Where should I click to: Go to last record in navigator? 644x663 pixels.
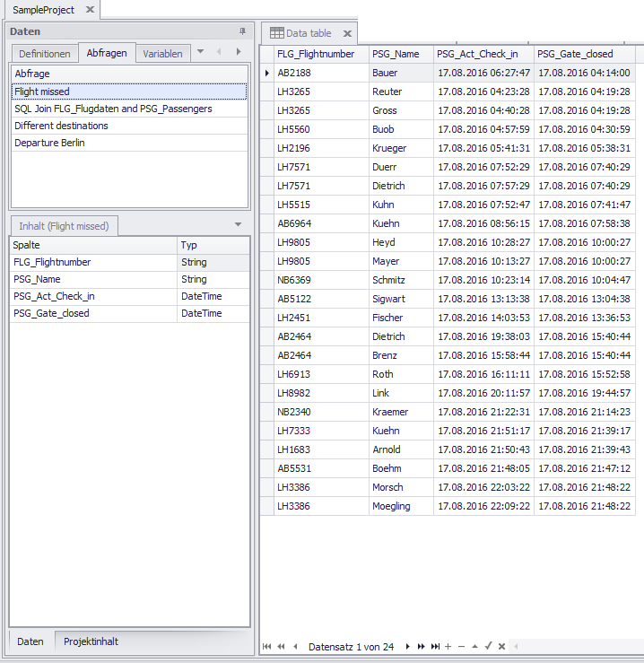[435, 646]
